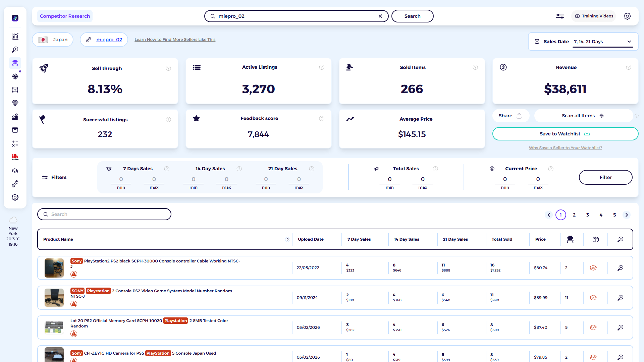
Task: Go to results page 3
Action: click(x=588, y=215)
